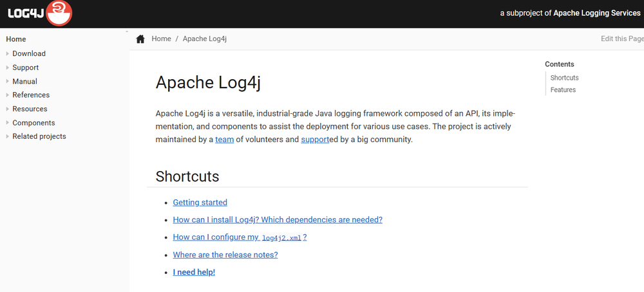Follow the 'support' link in paragraph

[315, 140]
